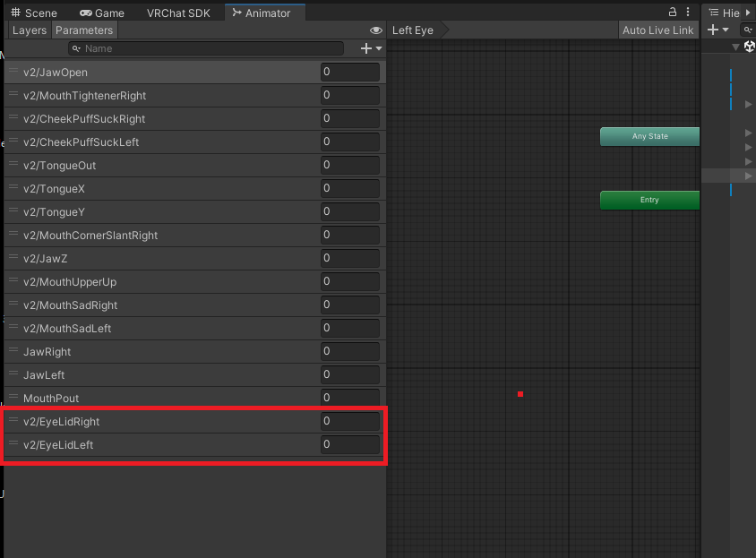The image size is (756, 558).
Task: Select the v2/CheekPuffSuckLeft parameter name
Action: coord(81,142)
